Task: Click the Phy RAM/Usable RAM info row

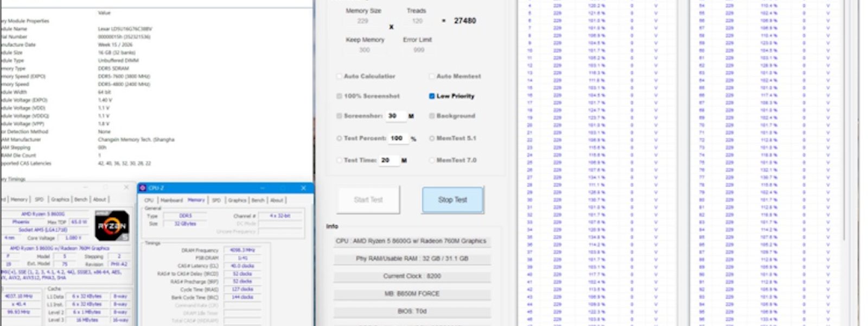Action: [411, 259]
